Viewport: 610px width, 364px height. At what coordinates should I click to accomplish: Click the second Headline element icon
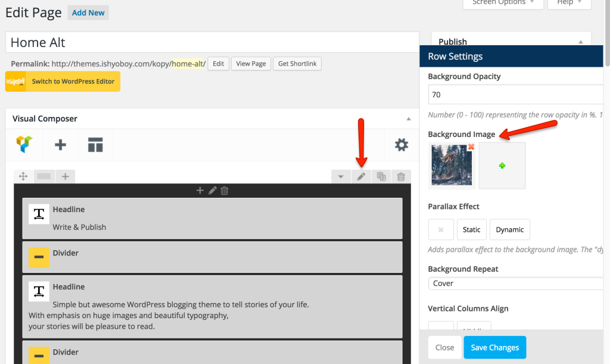[39, 292]
